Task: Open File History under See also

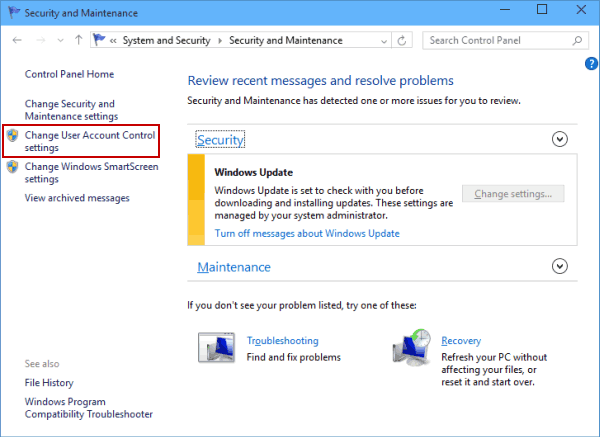Action: (x=49, y=383)
